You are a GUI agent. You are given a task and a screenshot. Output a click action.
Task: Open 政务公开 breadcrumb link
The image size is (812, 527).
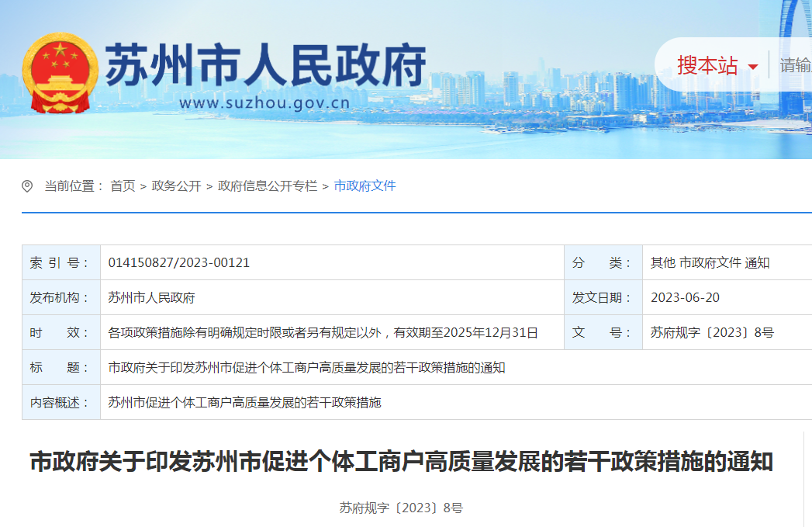point(176,186)
